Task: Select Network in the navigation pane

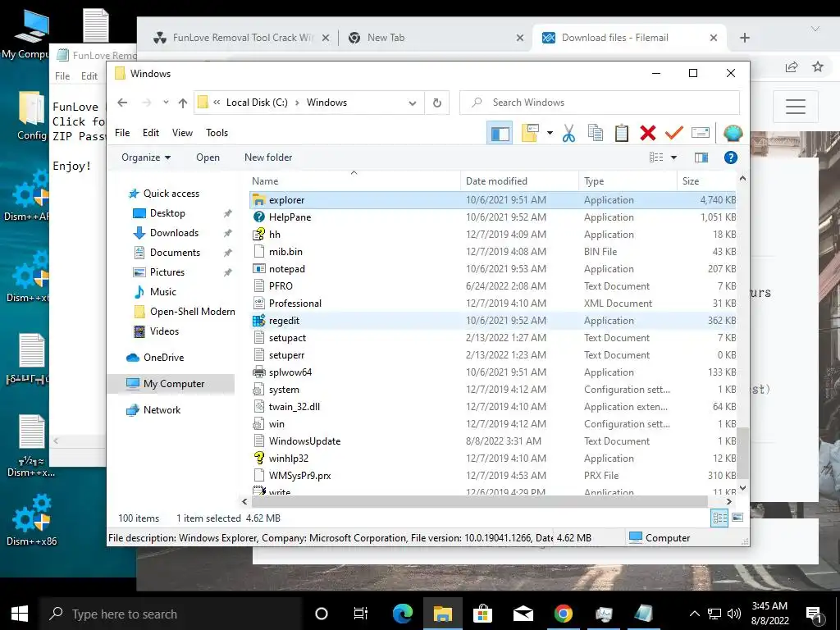Action: pyautogui.click(x=162, y=410)
